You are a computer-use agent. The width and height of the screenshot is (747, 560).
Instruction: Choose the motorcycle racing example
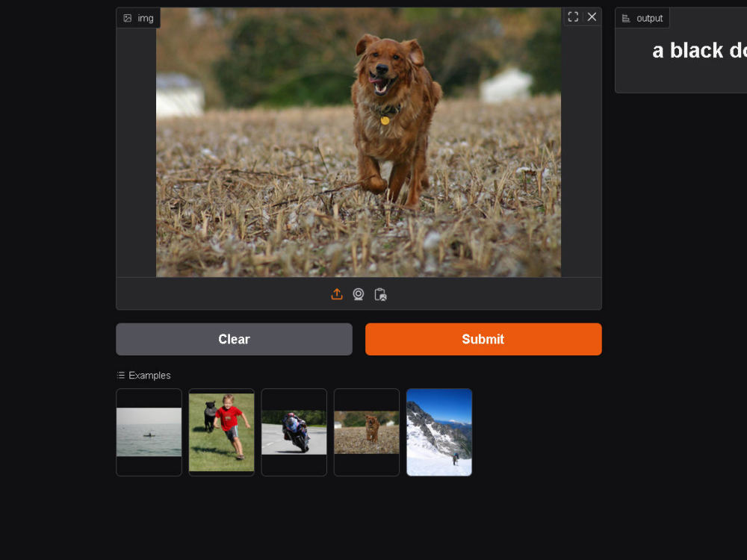(x=294, y=432)
